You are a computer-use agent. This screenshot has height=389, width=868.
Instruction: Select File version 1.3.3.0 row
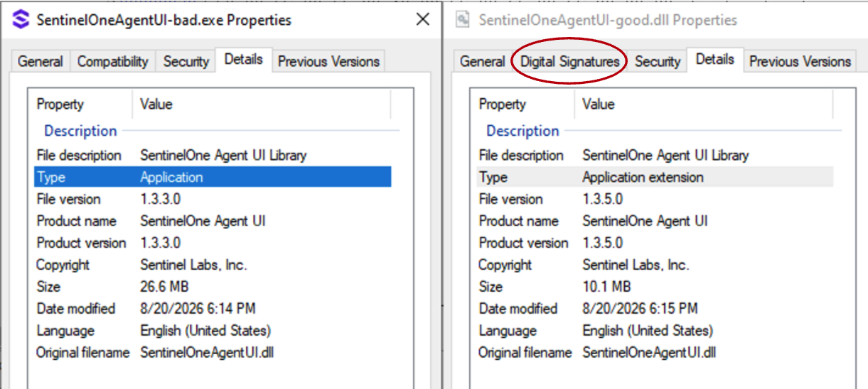(x=213, y=199)
